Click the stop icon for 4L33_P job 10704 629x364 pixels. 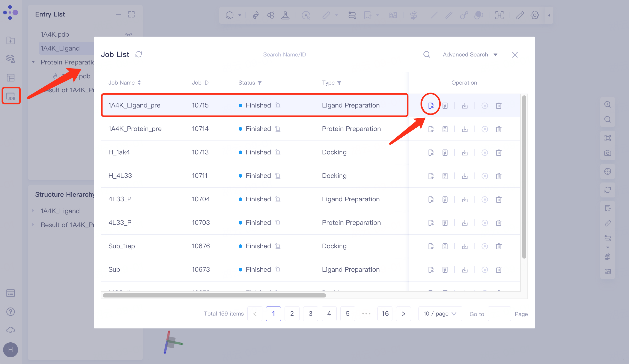pyautogui.click(x=485, y=199)
